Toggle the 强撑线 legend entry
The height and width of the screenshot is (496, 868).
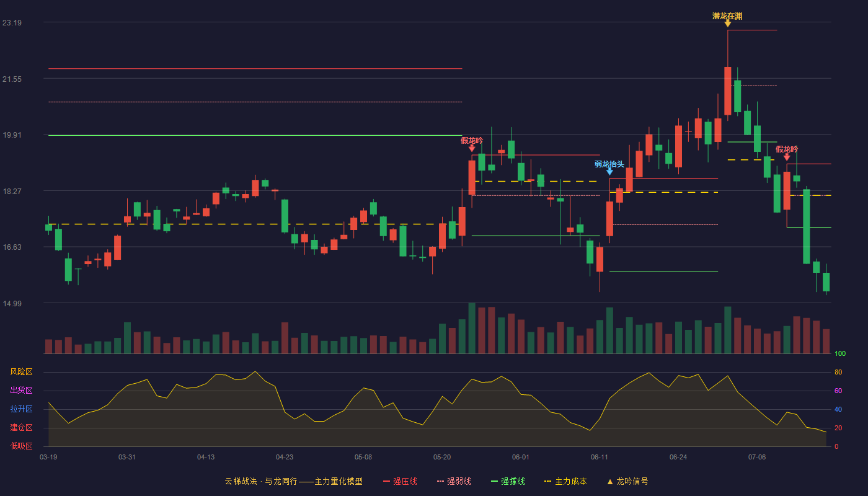point(508,481)
